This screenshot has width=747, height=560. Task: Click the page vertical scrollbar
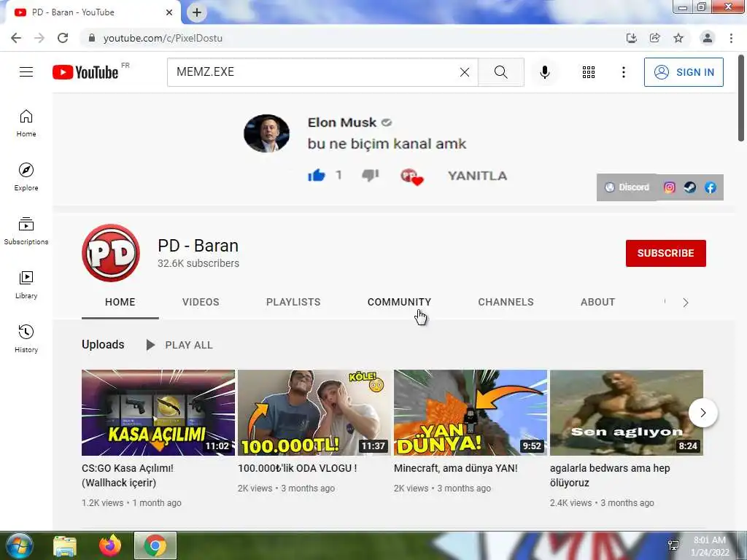click(x=741, y=98)
